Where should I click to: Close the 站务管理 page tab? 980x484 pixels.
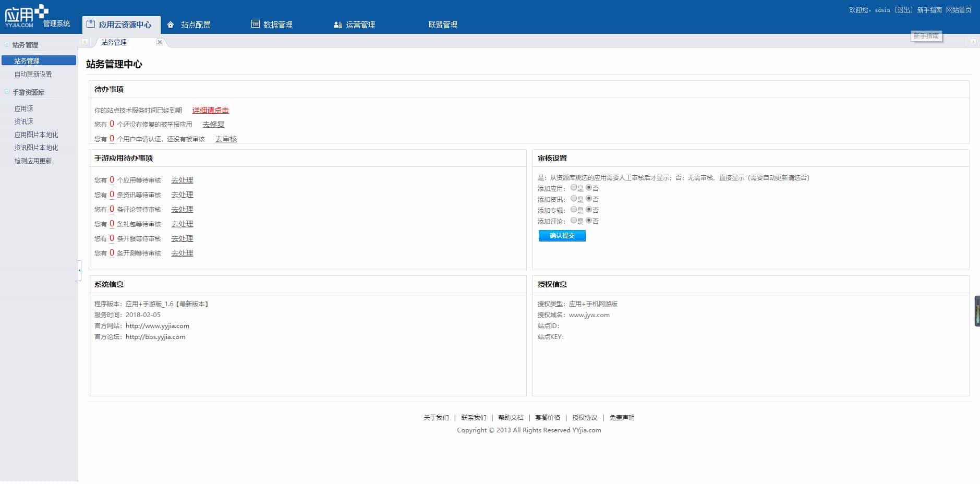[160, 42]
